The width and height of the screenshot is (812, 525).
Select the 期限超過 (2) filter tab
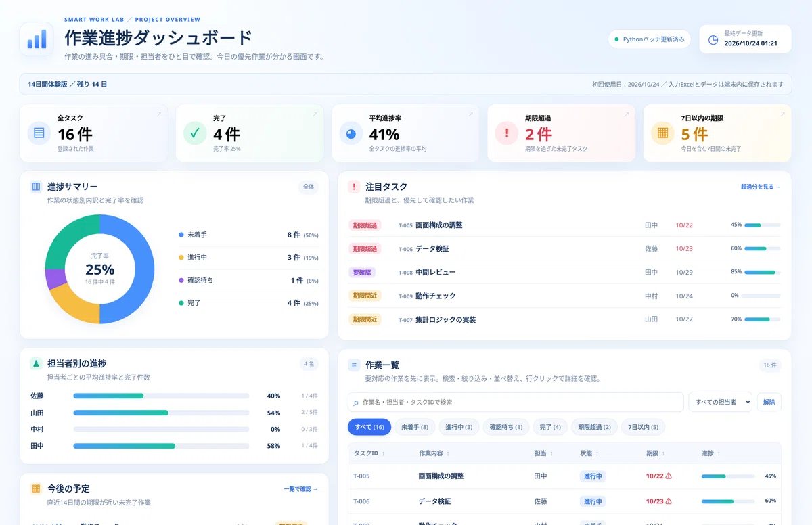click(594, 427)
